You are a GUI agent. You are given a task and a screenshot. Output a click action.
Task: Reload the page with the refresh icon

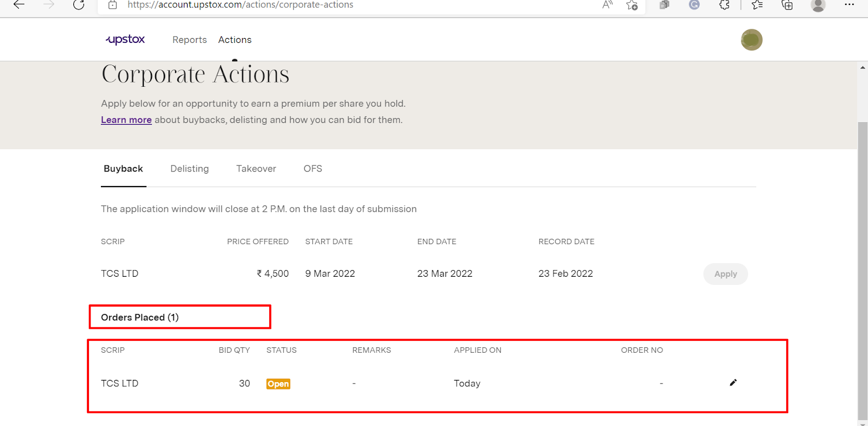coord(79,5)
